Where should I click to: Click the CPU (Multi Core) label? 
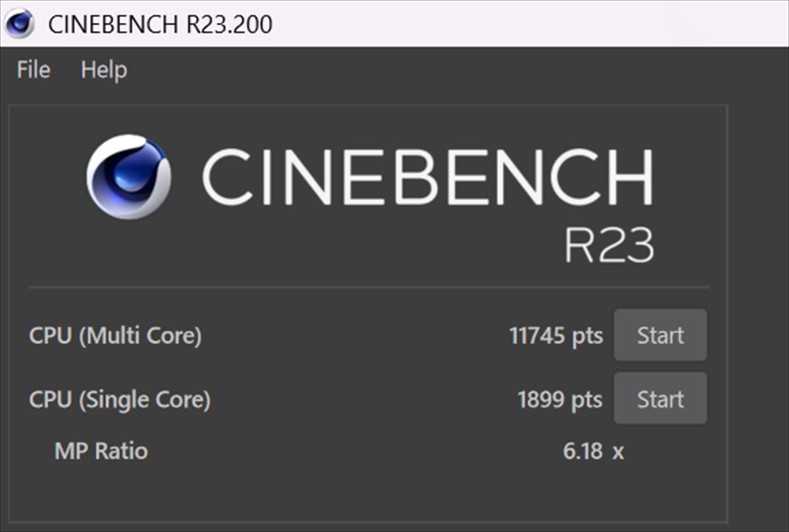(115, 336)
